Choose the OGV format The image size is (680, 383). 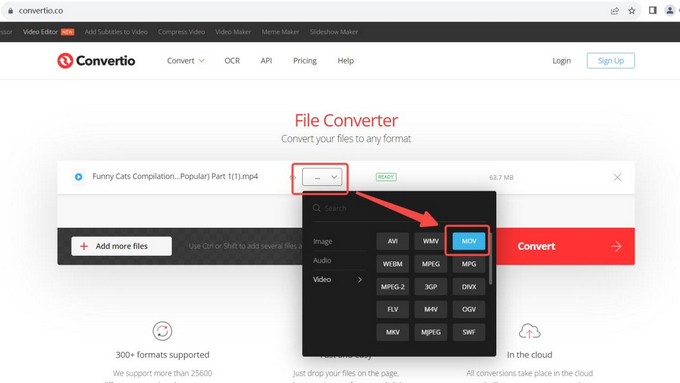469,309
